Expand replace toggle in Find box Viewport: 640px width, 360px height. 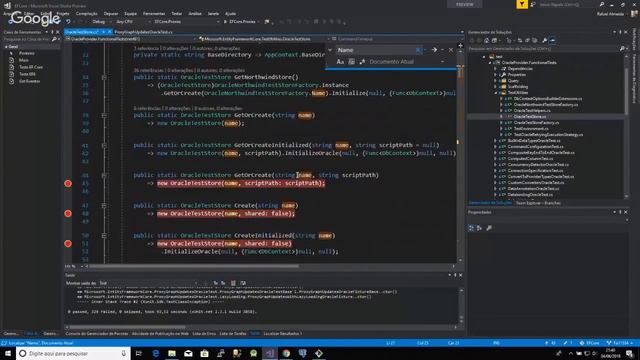[x=330, y=50]
